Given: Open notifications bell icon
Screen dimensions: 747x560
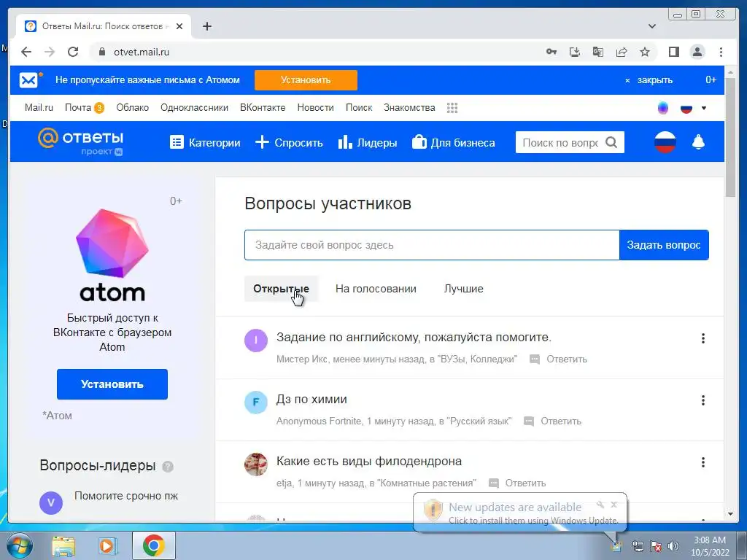Looking at the screenshot, I should point(698,142).
